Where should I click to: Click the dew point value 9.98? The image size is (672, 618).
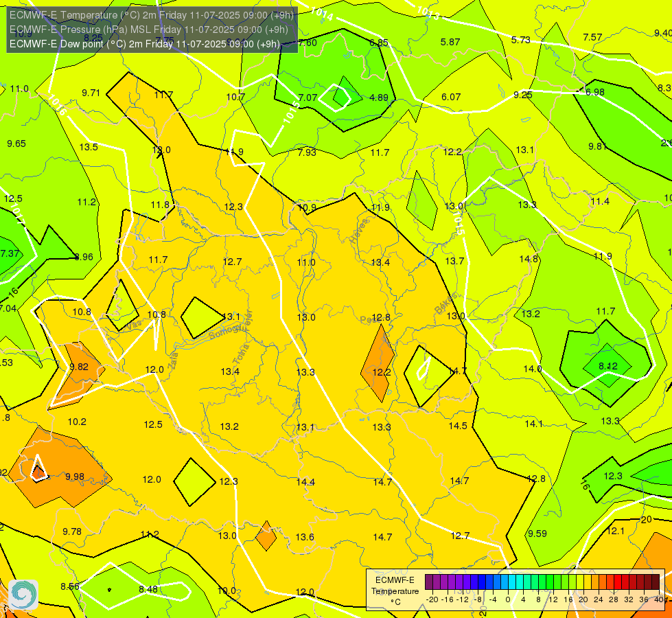pyautogui.click(x=75, y=477)
